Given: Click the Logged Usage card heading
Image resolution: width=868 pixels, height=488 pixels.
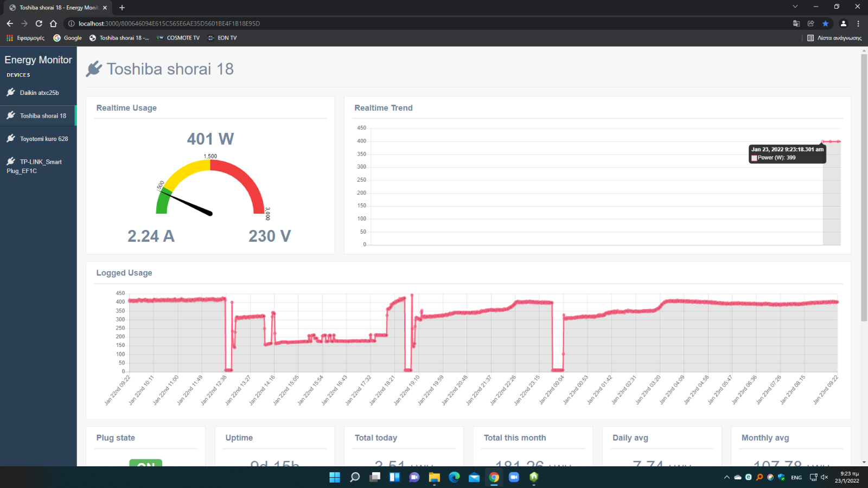Looking at the screenshot, I should [x=124, y=273].
